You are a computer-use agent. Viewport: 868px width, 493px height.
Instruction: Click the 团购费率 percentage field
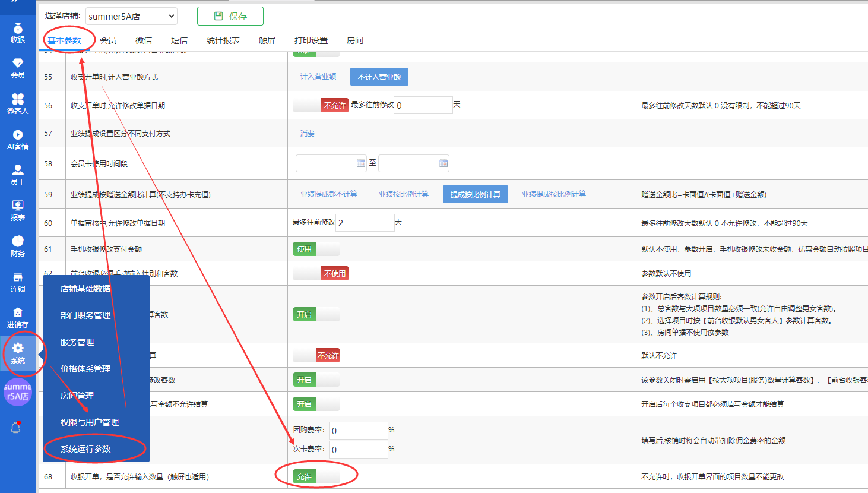click(x=359, y=431)
